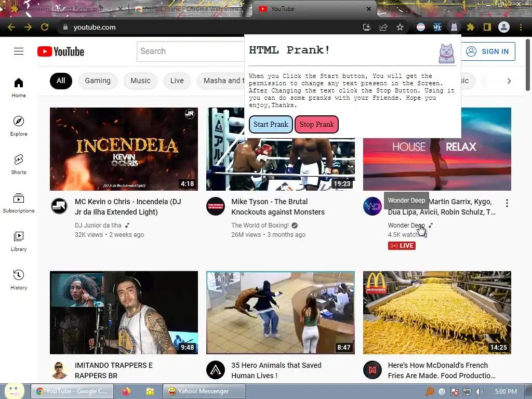Open the avatar beside the McDonald's French Fries video
The width and height of the screenshot is (532, 399).
pyautogui.click(x=373, y=370)
